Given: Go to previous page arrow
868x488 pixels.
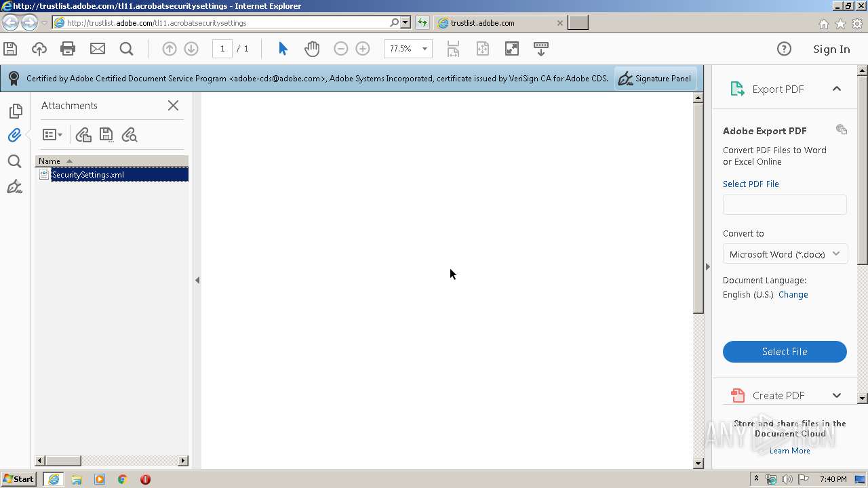Looking at the screenshot, I should coord(170,49).
